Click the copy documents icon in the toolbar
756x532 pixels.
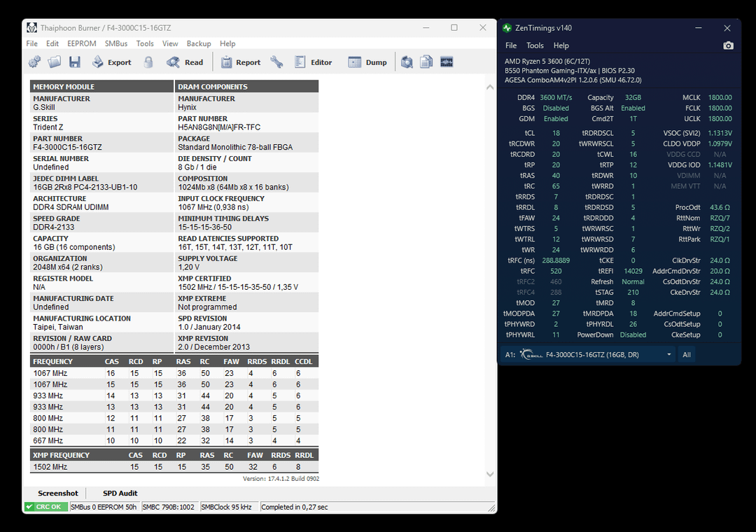(x=426, y=62)
